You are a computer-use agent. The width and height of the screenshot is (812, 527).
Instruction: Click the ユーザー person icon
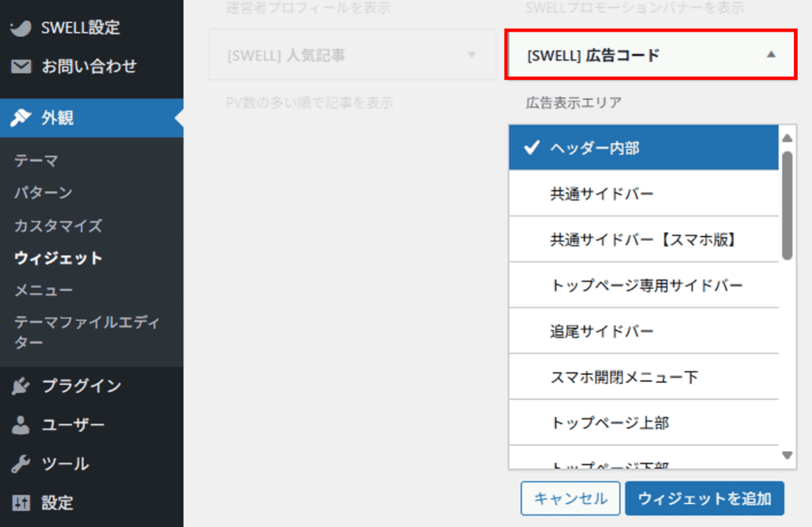pos(21,426)
